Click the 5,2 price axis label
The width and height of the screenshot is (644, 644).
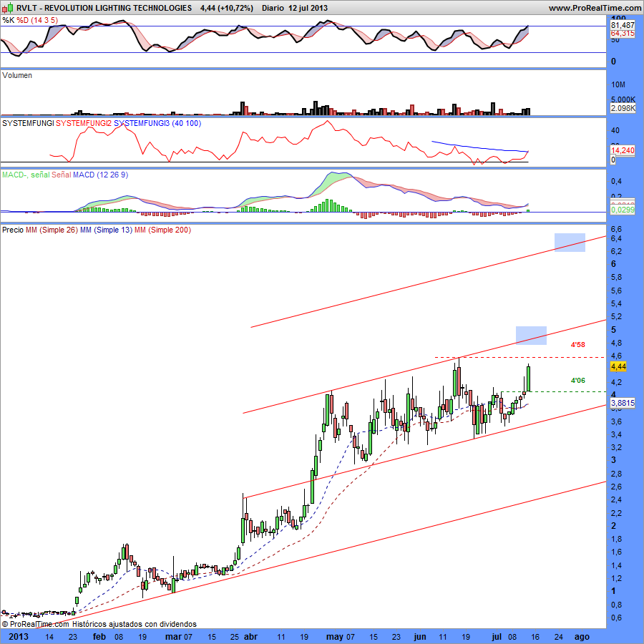[617, 317]
